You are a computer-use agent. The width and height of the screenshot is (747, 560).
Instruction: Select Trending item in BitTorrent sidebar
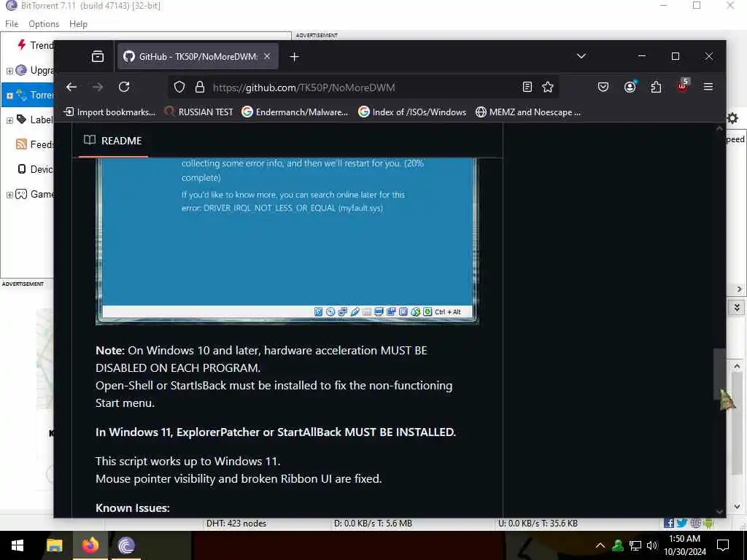[x=36, y=45]
